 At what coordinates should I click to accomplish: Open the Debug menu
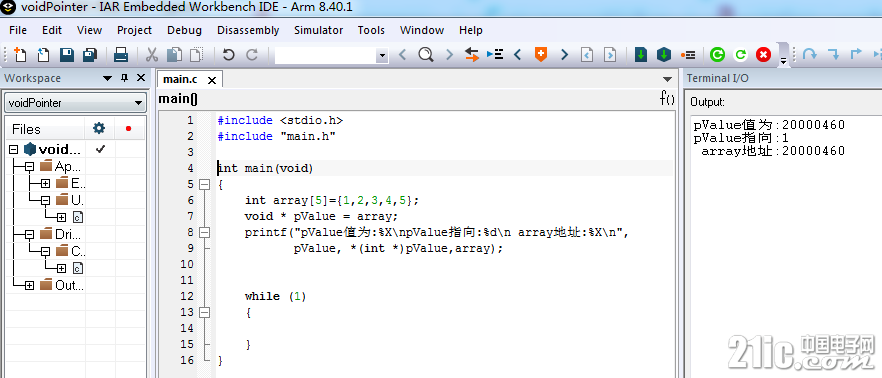pos(184,30)
